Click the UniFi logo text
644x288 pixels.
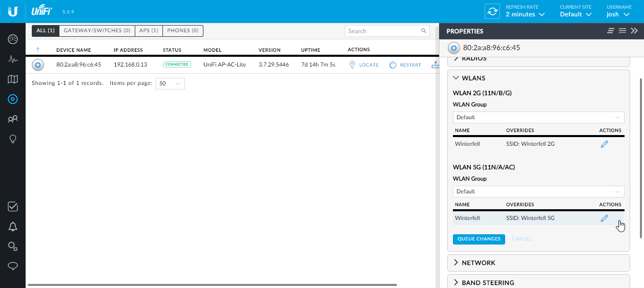click(42, 10)
